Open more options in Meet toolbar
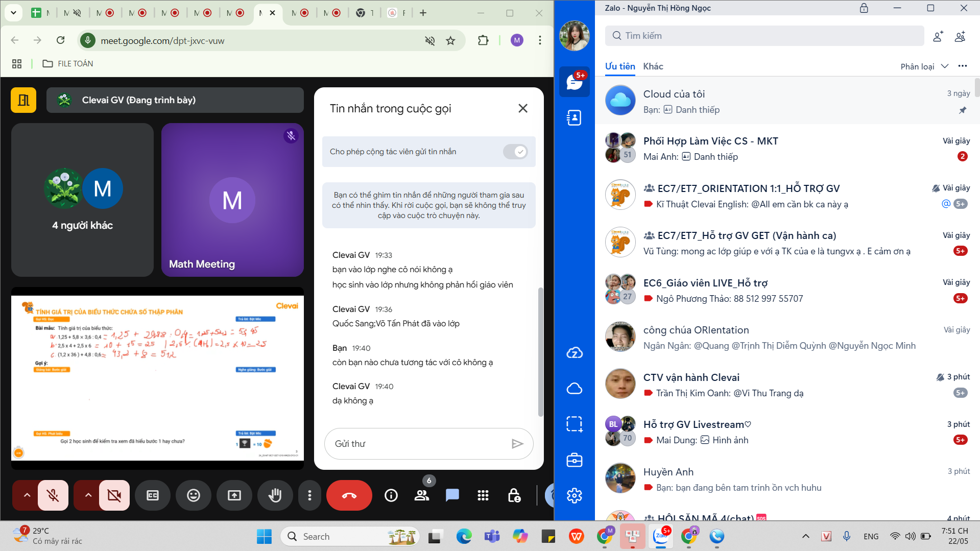Image resolution: width=980 pixels, height=551 pixels. [309, 495]
